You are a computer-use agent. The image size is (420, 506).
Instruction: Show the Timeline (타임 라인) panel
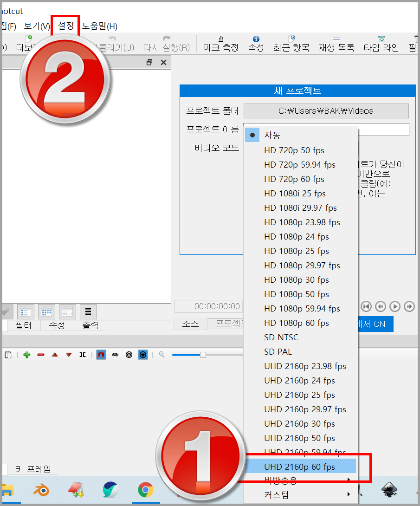pyautogui.click(x=381, y=44)
